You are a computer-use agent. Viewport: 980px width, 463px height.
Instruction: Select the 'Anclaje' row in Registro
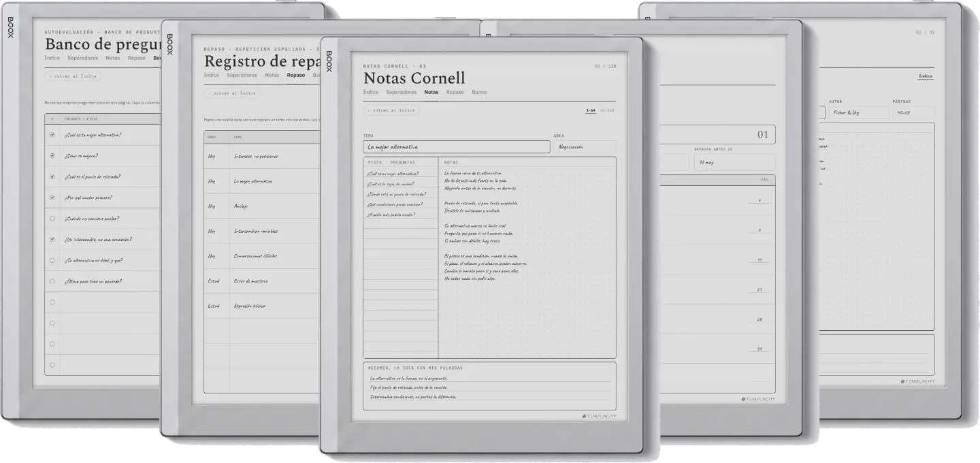[262, 206]
